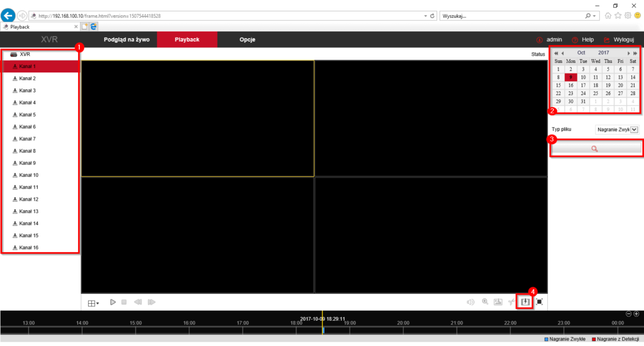The image size is (644, 346).
Task: Click the 21:00 mark on timeline
Action: [457, 323]
